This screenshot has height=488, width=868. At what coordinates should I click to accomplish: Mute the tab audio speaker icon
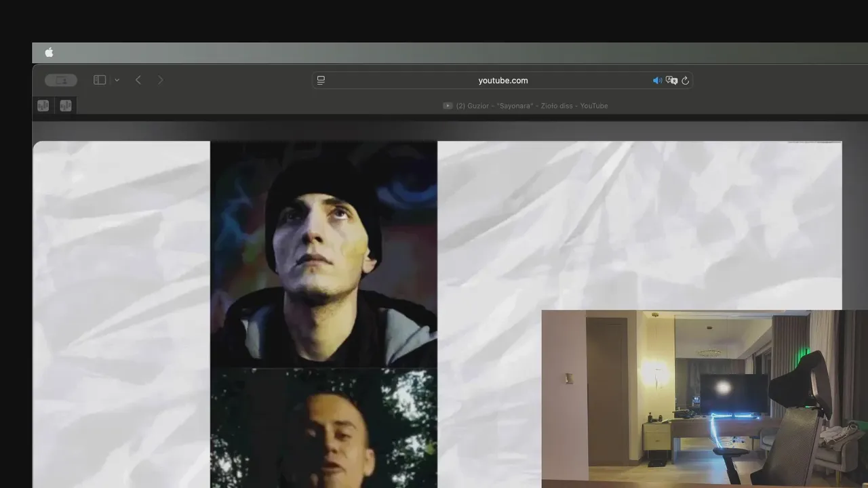coord(657,80)
